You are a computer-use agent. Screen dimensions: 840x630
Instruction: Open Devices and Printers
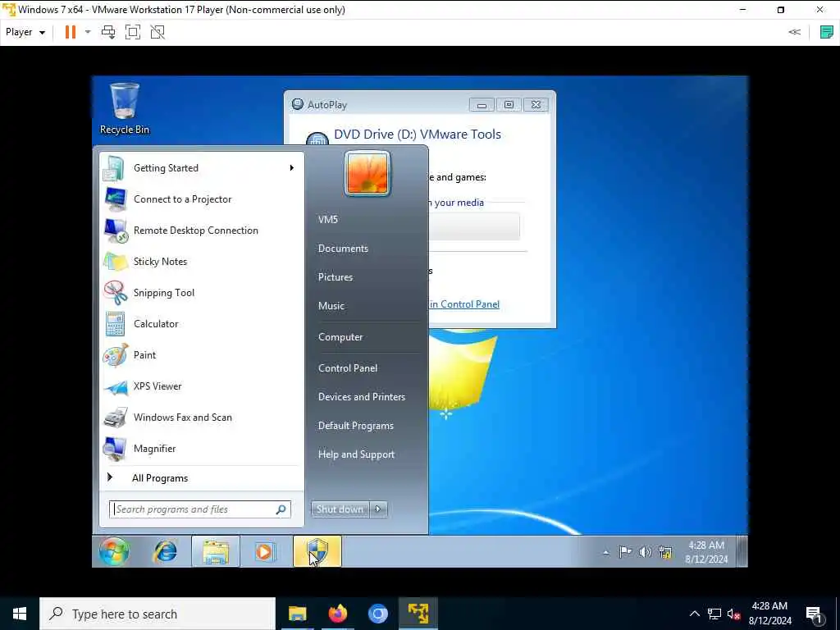[x=362, y=397]
